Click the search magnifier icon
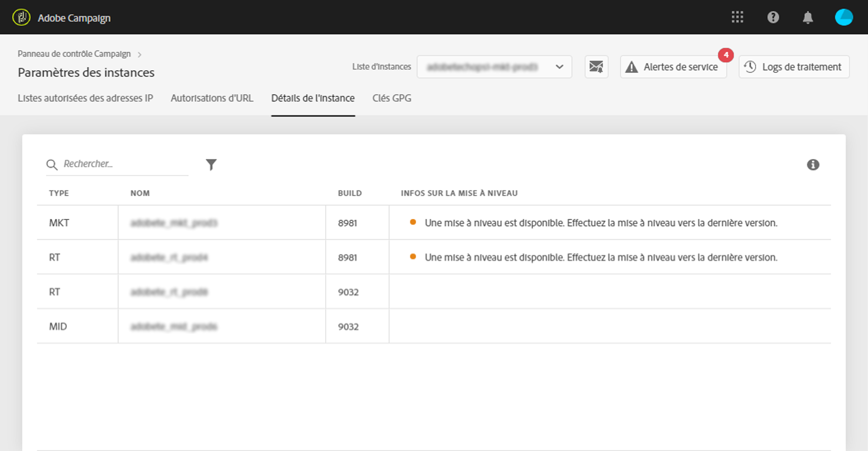Image resolution: width=868 pixels, height=451 pixels. (x=52, y=165)
